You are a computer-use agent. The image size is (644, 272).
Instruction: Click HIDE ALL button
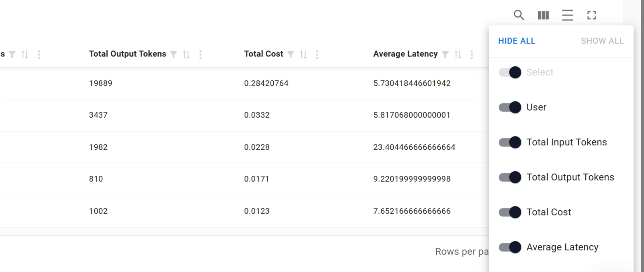[517, 41]
